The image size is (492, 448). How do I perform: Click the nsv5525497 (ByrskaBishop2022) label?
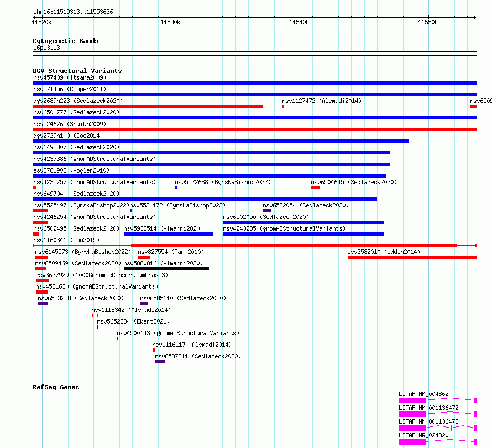[81, 205]
